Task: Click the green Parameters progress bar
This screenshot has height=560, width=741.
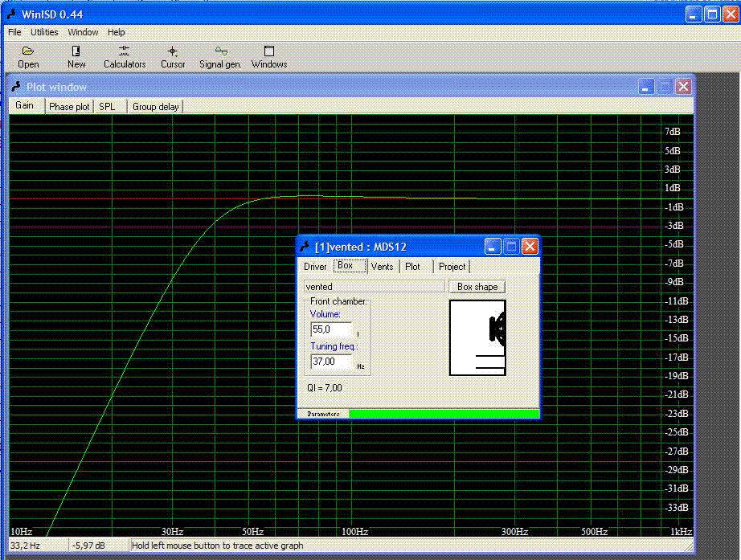Action: pyautogui.click(x=444, y=414)
